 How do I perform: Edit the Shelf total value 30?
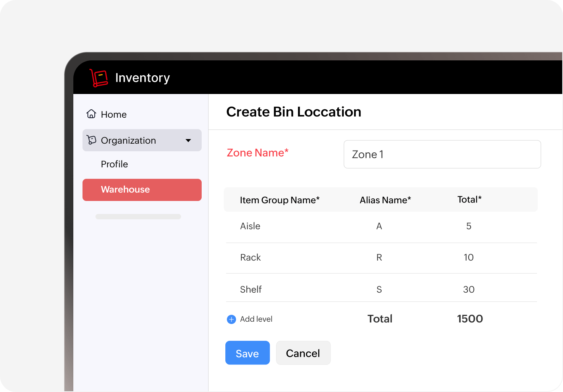point(469,290)
